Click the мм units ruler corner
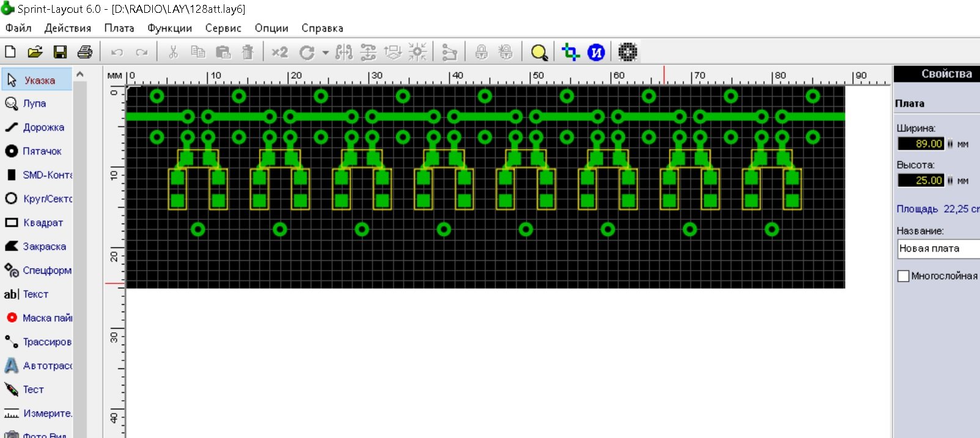This screenshot has height=438, width=980. pos(114,76)
